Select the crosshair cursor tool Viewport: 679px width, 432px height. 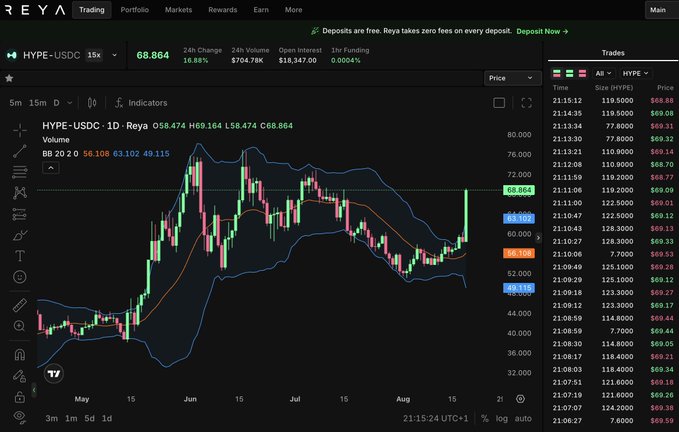[x=19, y=130]
